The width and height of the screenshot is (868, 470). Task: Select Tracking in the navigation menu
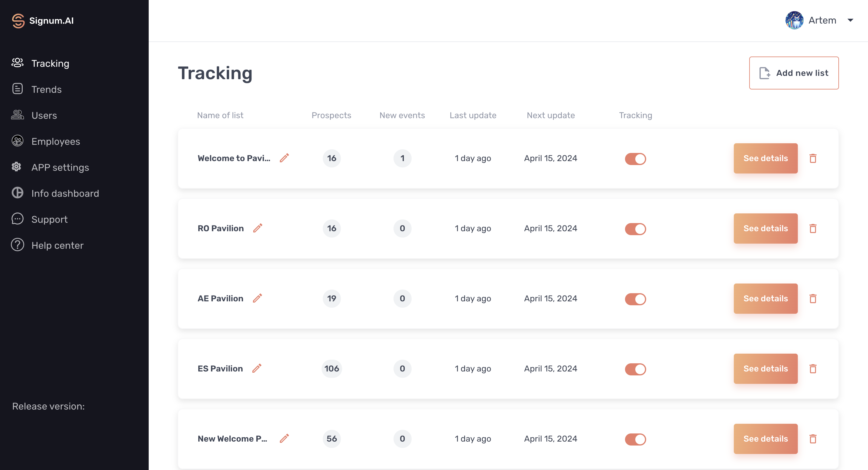click(50, 63)
